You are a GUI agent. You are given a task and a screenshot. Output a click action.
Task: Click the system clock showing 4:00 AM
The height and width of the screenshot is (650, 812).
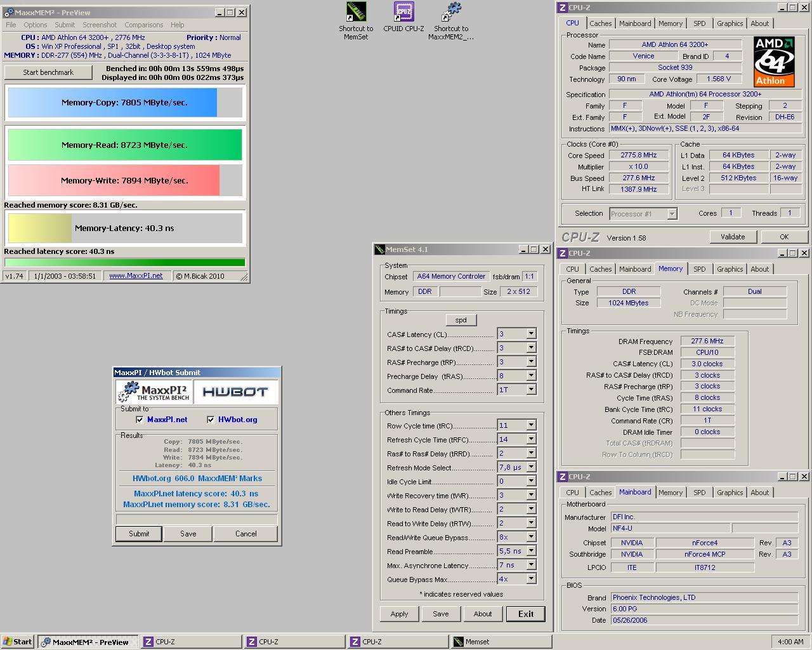(790, 642)
